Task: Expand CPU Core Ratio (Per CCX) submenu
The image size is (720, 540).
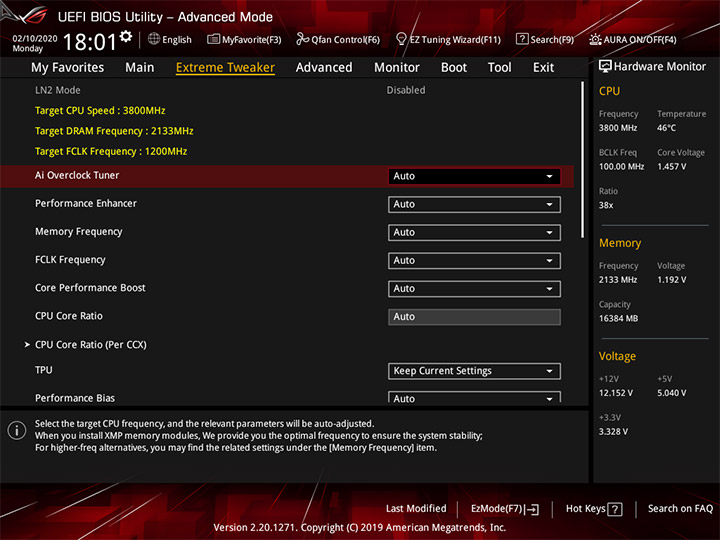Action: (91, 344)
